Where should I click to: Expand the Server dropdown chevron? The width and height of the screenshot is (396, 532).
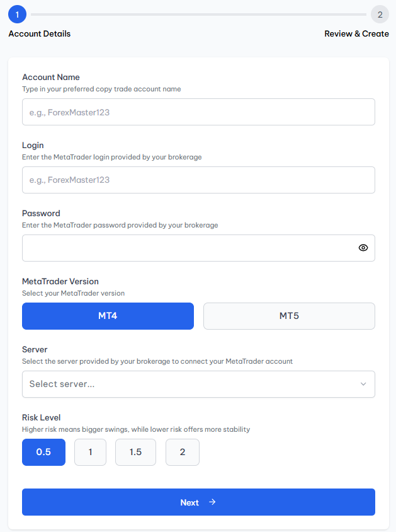click(x=363, y=384)
